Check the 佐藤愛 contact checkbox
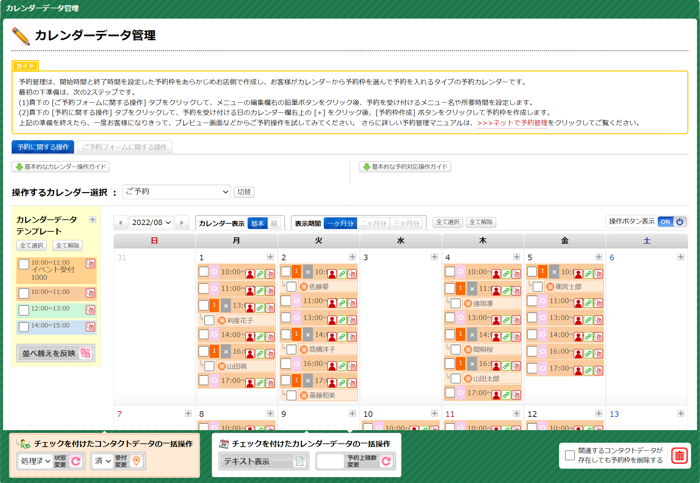Viewport: 700px width, 483px height. click(x=292, y=287)
